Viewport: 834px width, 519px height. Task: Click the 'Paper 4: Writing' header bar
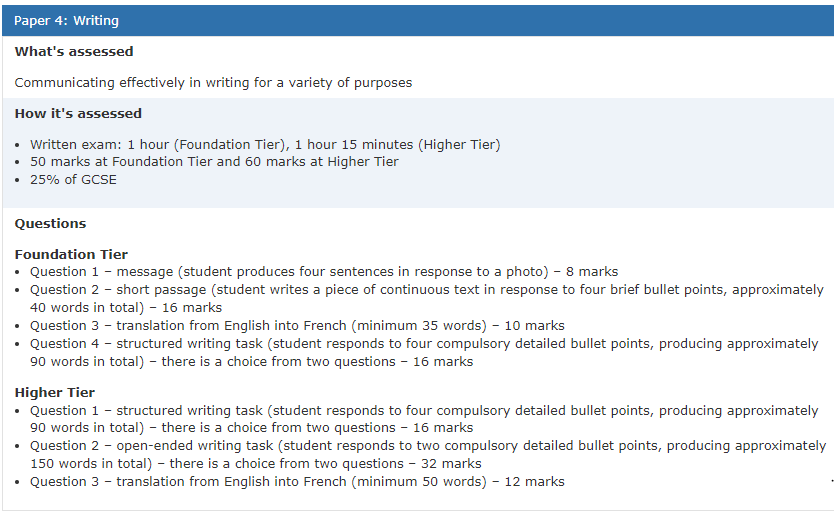point(418,21)
